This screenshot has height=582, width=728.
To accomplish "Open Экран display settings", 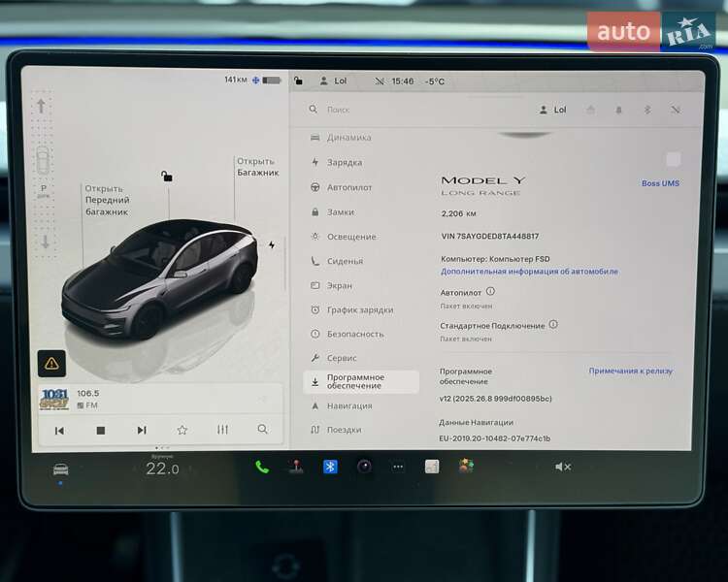I will tap(332, 285).
